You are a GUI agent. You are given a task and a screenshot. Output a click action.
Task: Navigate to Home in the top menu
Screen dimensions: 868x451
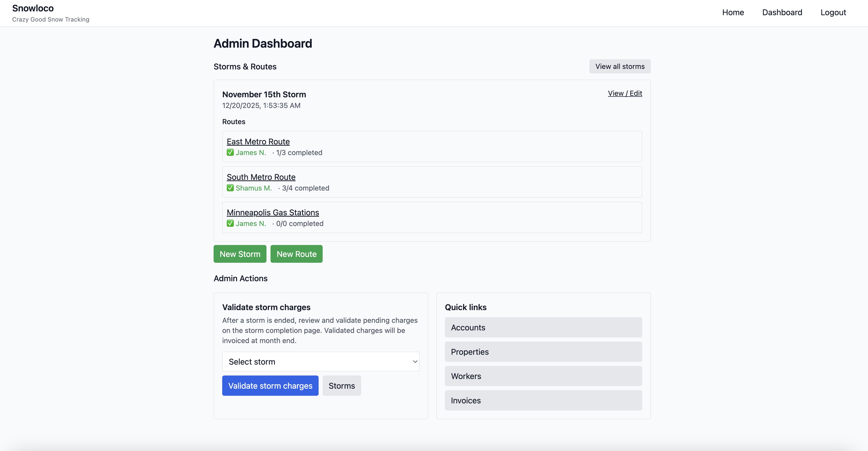733,12
